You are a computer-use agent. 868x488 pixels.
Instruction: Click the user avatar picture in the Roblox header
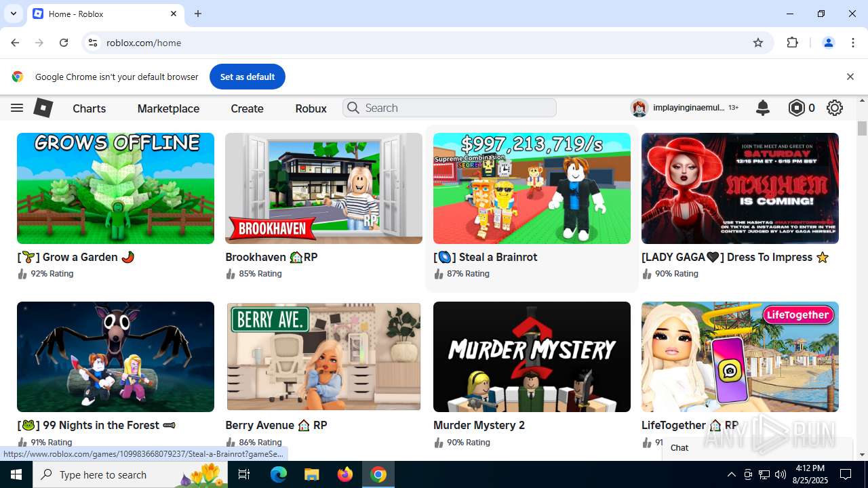pyautogui.click(x=639, y=108)
